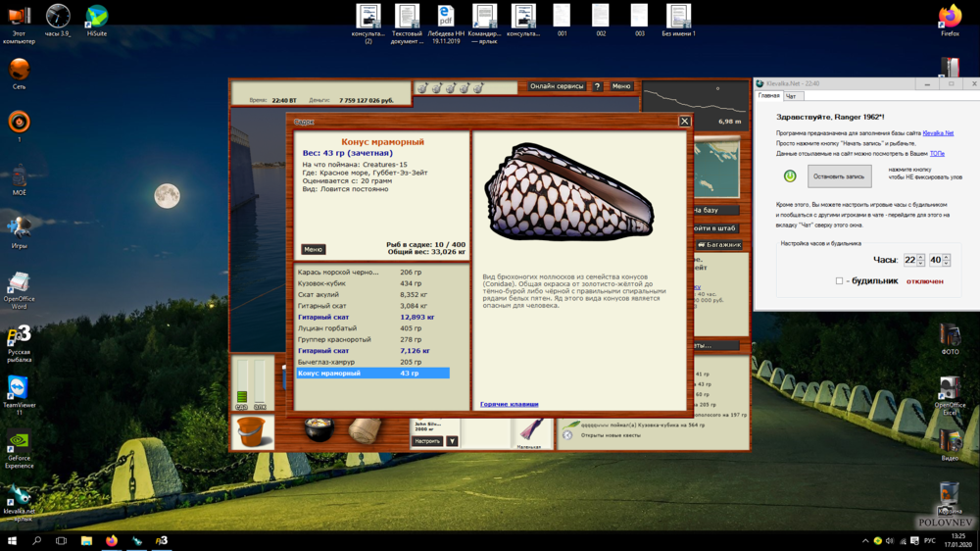Open the TeamViewer 11 desktop icon
The height and width of the screenshot is (551, 980).
(x=19, y=387)
